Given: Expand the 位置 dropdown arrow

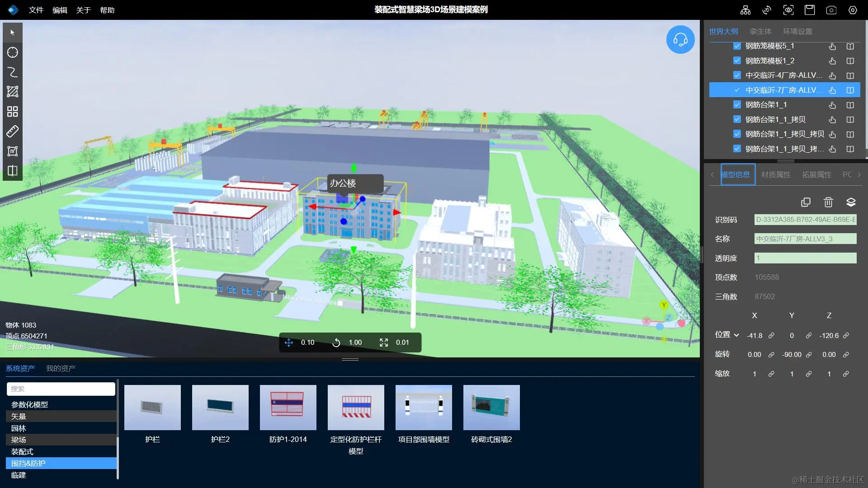Looking at the screenshot, I should point(736,335).
